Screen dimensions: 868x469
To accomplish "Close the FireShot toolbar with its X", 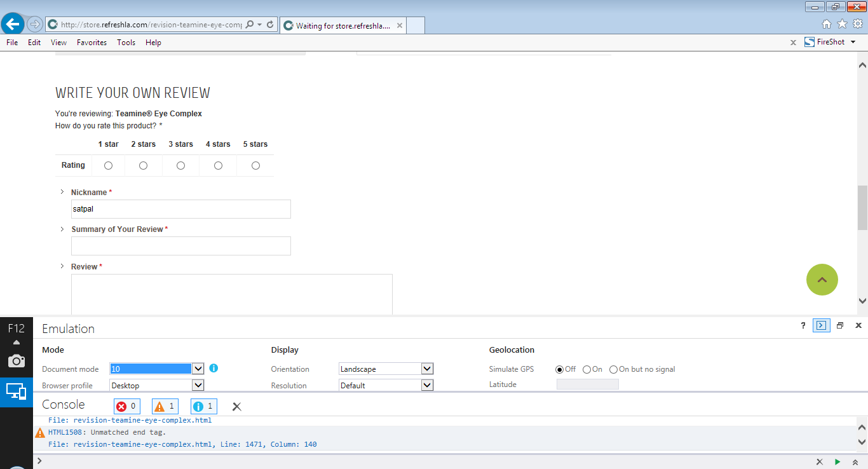I will pos(793,43).
